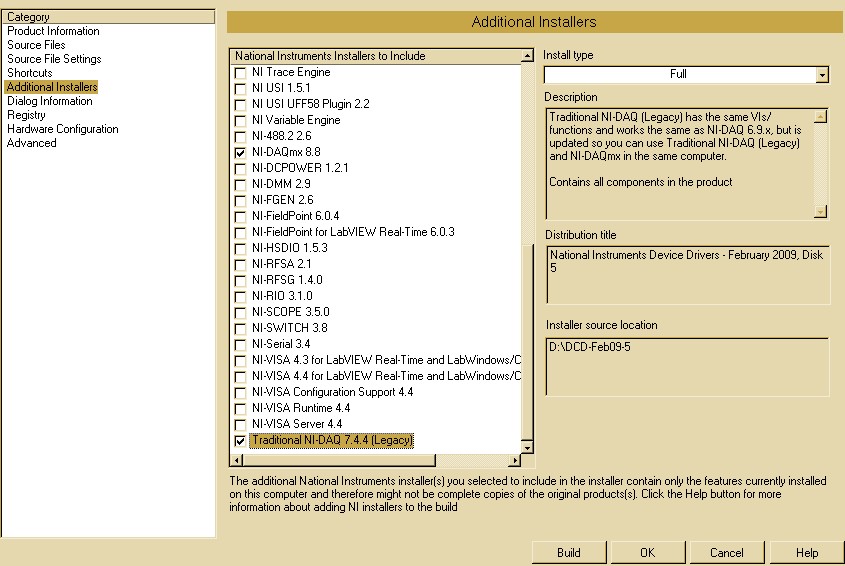Check the NI-DMM 2.9 box
The image size is (845, 566).
tap(240, 184)
